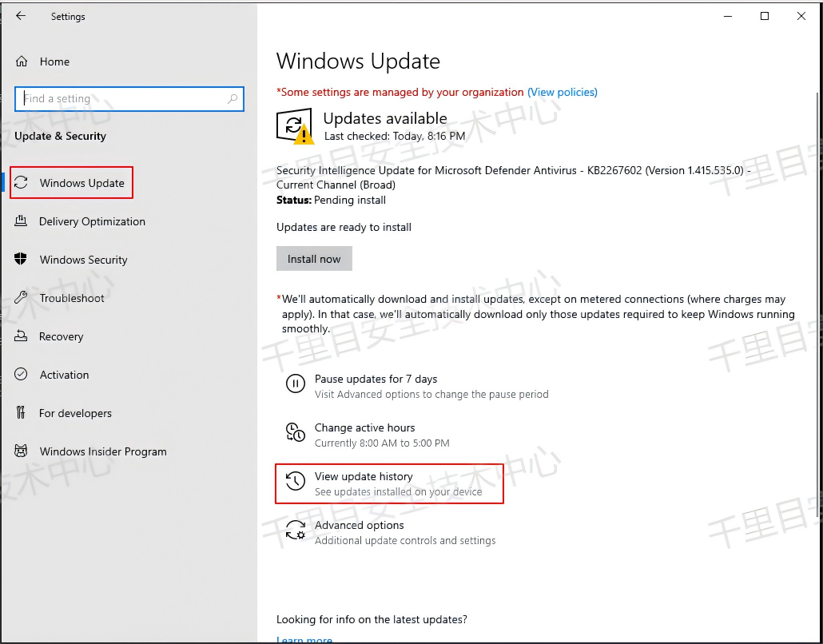The image size is (823, 644).
Task: Close the Settings window
Action: coord(801,16)
